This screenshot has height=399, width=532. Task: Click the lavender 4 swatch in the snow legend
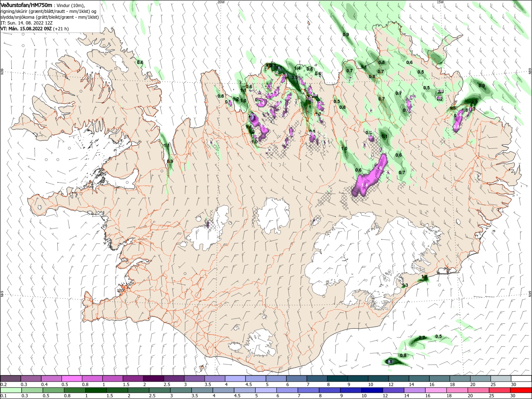[x=235, y=379]
